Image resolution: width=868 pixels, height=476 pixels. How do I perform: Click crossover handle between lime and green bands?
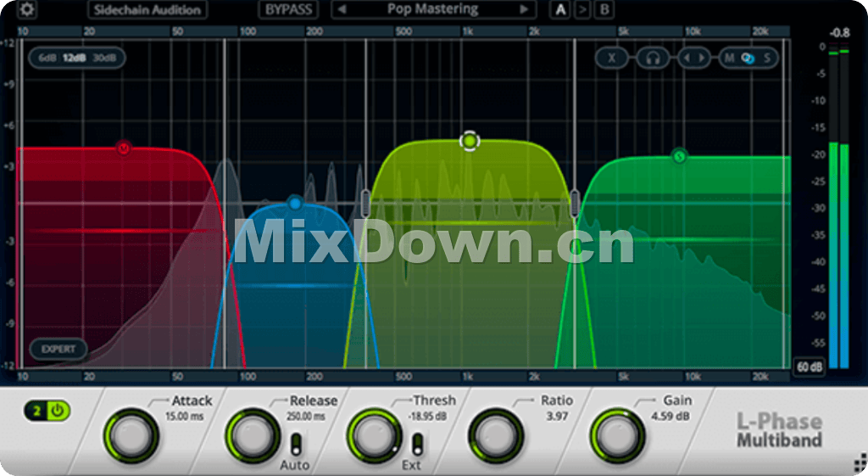[x=575, y=204]
